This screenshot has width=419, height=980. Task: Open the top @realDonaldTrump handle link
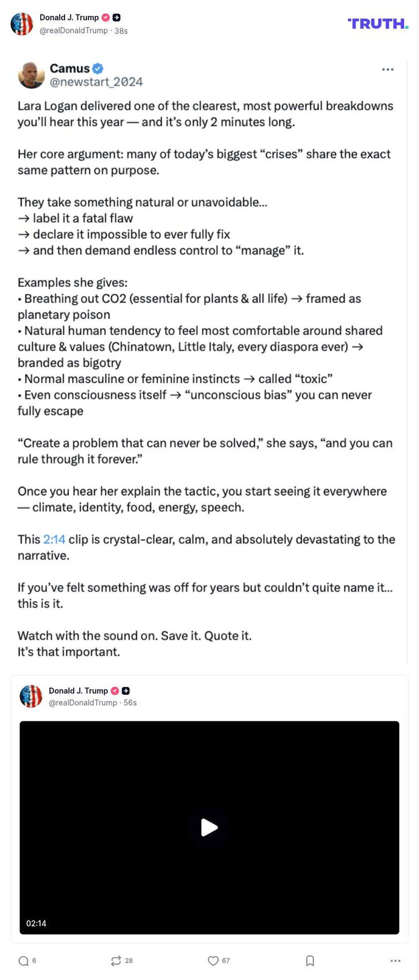[73, 31]
